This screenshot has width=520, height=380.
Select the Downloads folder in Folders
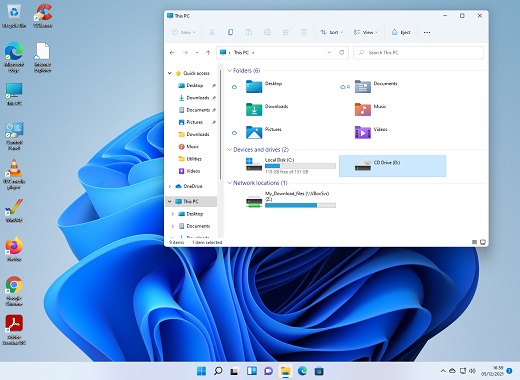(x=267, y=109)
